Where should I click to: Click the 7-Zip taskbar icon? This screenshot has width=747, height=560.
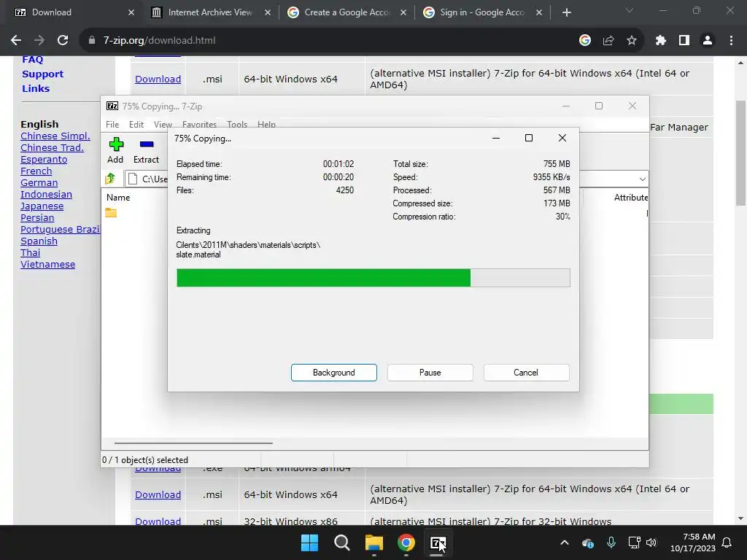[438, 542]
